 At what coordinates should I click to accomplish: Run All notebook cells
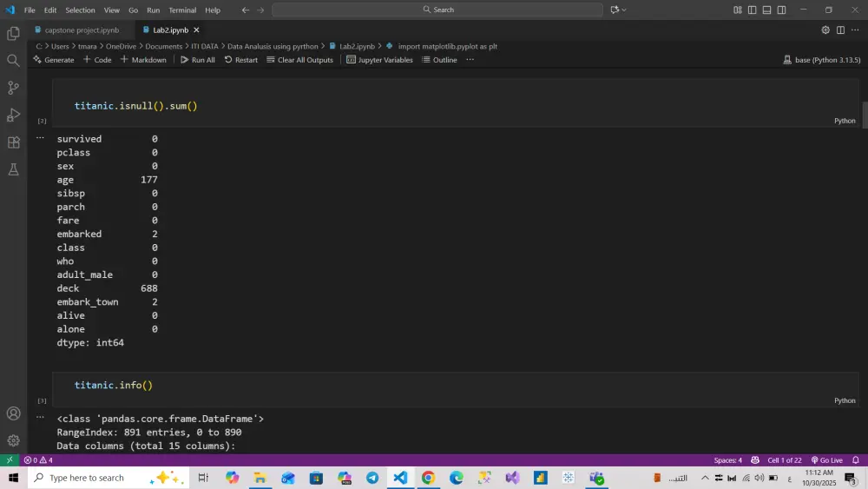click(198, 60)
